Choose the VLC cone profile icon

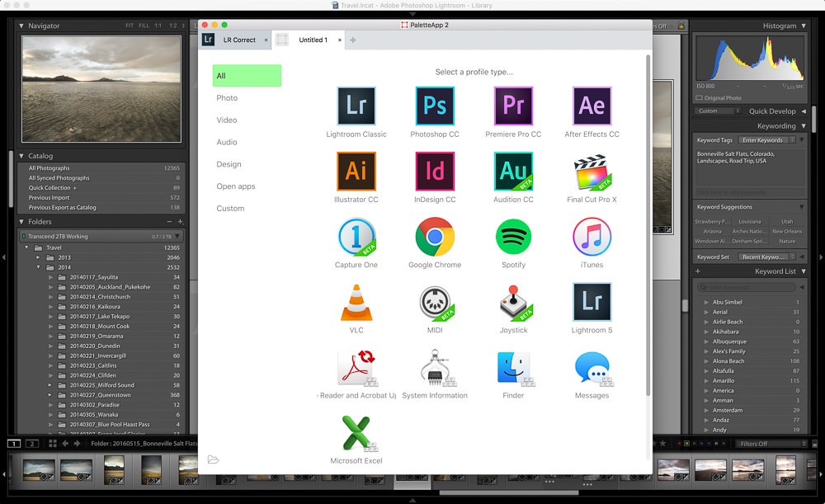[x=356, y=303]
